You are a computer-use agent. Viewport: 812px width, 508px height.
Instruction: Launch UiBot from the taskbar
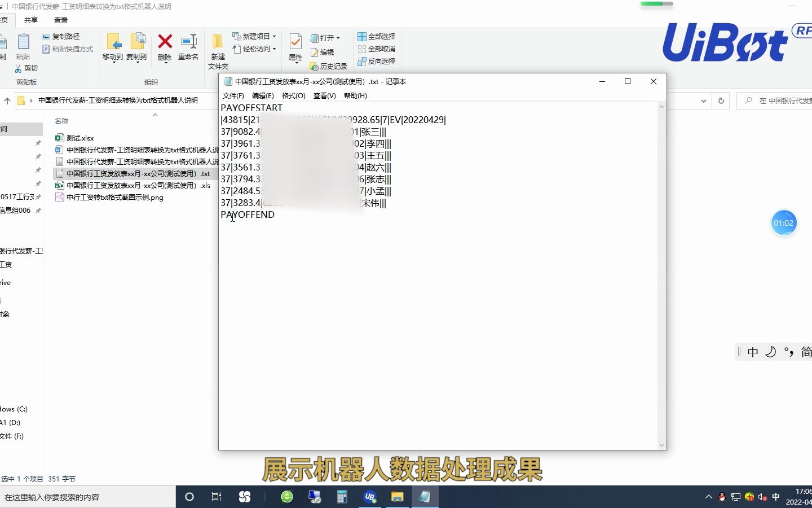click(370, 497)
